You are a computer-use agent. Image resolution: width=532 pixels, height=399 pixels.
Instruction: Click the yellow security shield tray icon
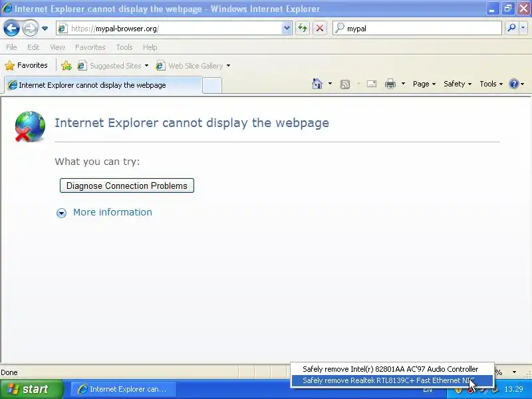point(458,390)
